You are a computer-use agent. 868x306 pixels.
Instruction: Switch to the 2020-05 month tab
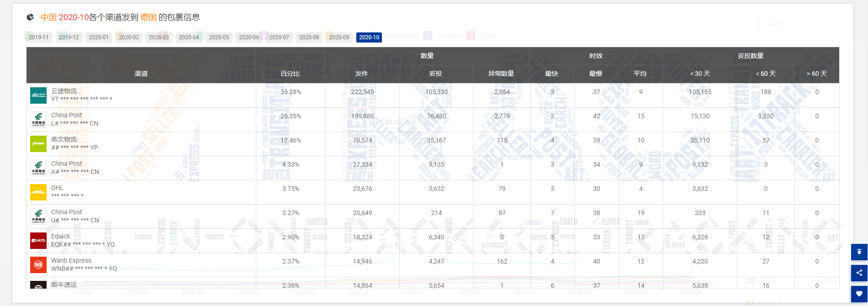point(219,37)
